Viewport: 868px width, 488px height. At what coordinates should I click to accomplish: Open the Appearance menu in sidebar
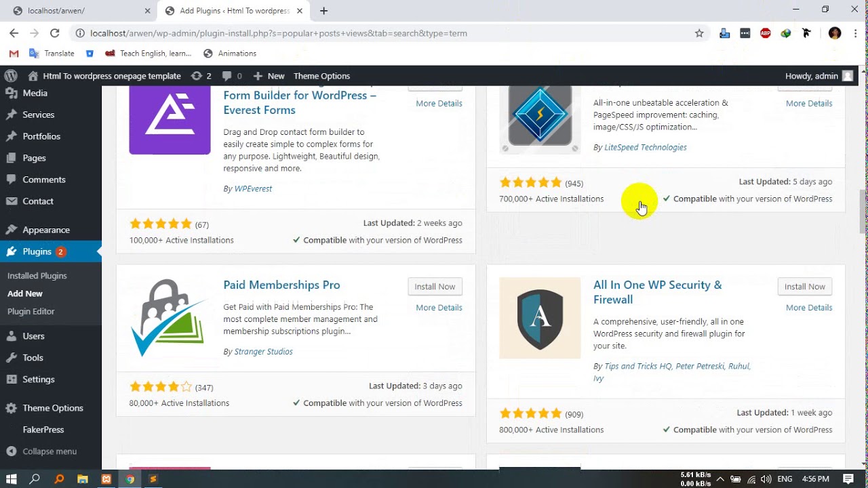45,230
